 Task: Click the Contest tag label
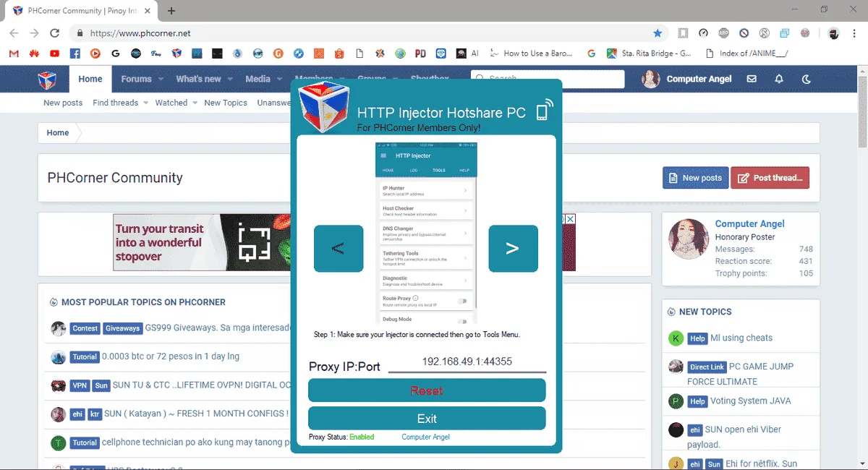(x=85, y=328)
